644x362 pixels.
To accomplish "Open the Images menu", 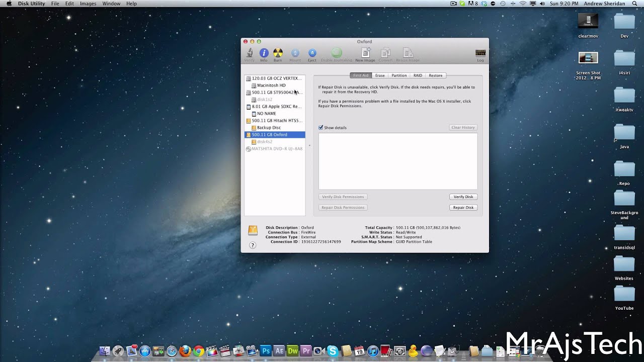I will click(88, 4).
